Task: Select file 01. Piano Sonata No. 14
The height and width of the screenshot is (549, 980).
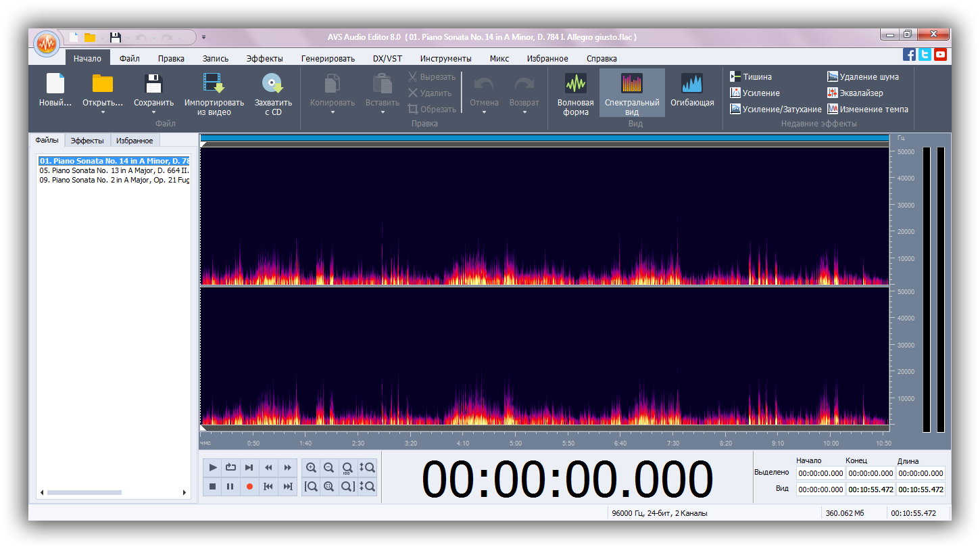Action: click(x=114, y=162)
